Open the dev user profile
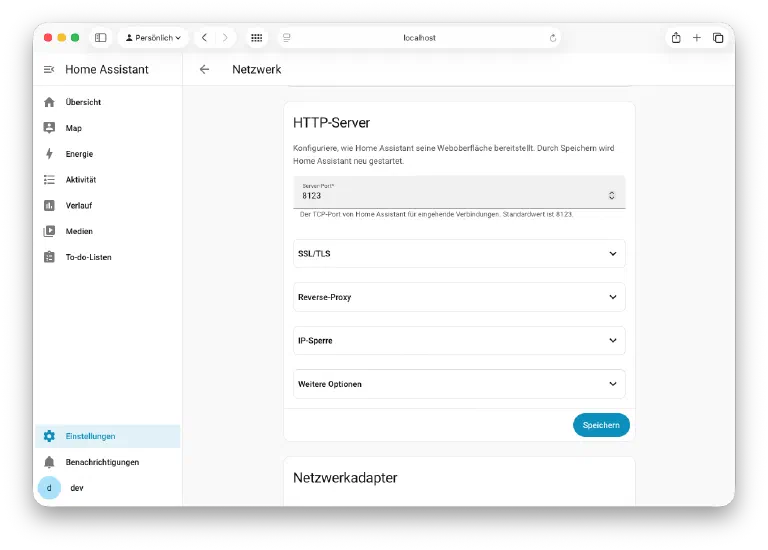This screenshot has width=768, height=550. click(x=108, y=488)
